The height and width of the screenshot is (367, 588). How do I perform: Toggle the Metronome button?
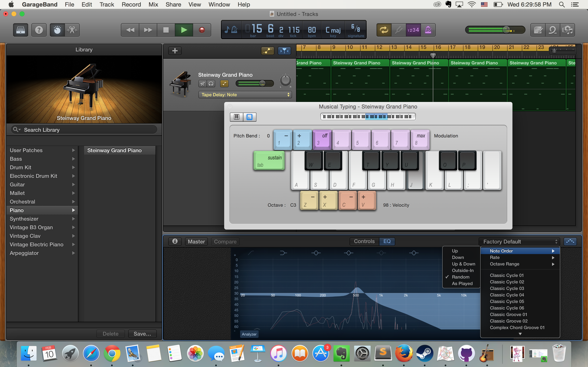(x=428, y=30)
